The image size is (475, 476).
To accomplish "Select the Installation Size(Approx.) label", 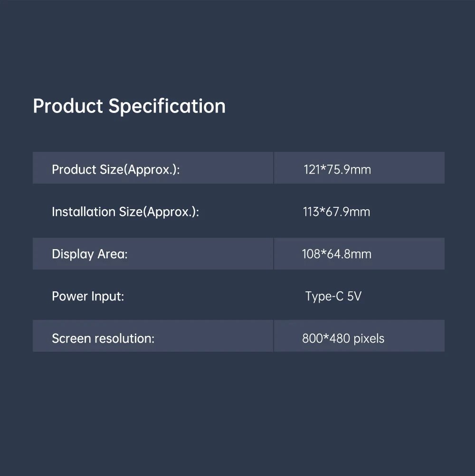I will pos(125,212).
